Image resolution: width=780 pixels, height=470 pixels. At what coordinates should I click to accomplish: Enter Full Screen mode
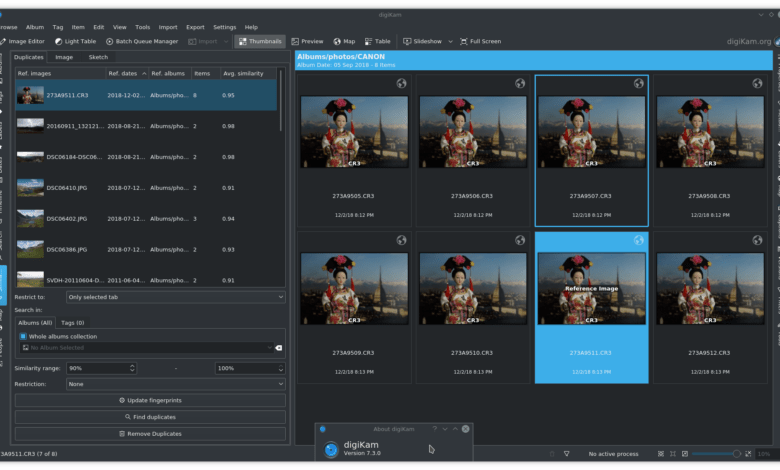[x=481, y=41]
